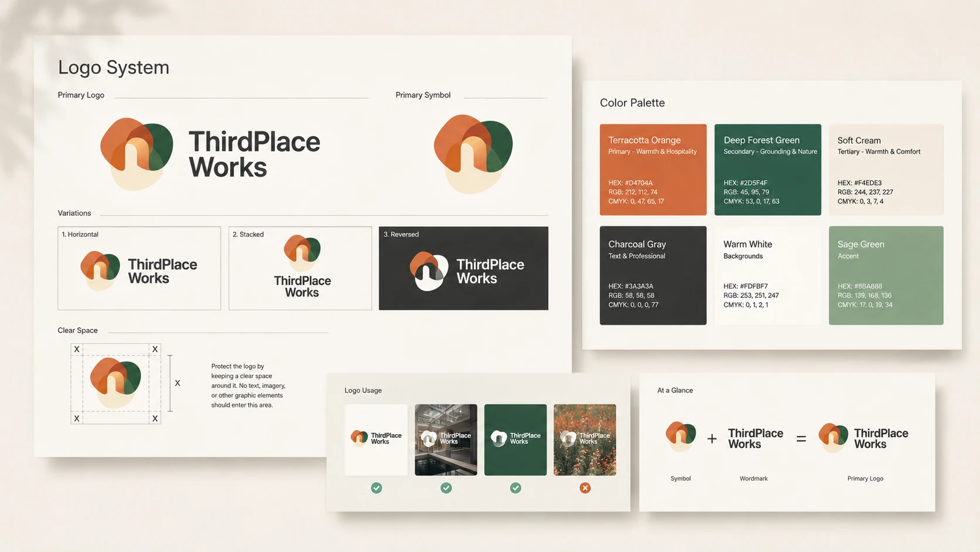Click the "HEX: #FDFBF7" value

click(746, 286)
